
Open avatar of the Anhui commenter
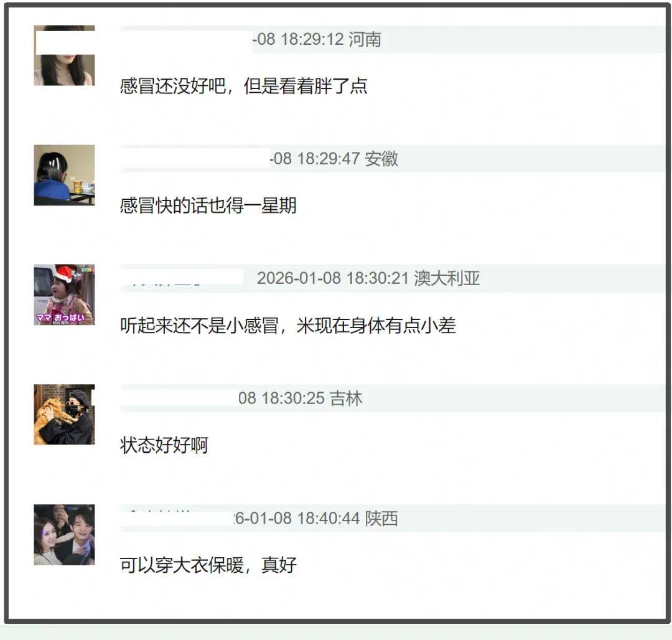[x=64, y=175]
